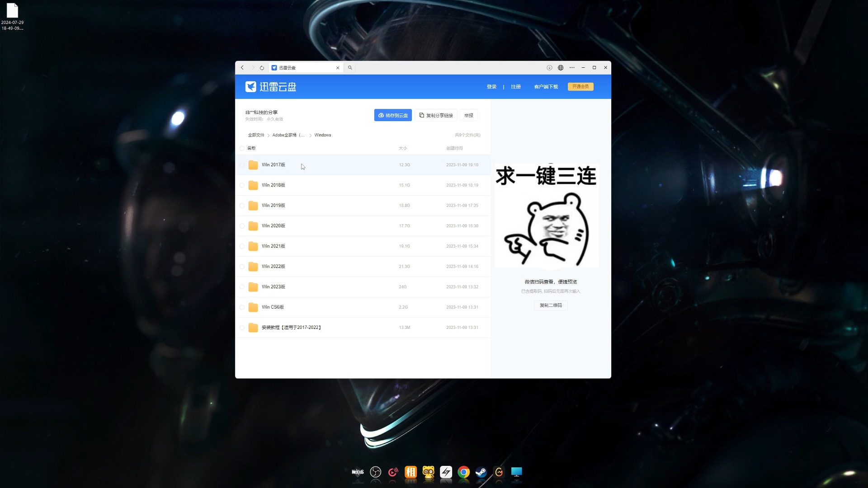
Task: Open 客户端下载 link in header
Action: [546, 87]
